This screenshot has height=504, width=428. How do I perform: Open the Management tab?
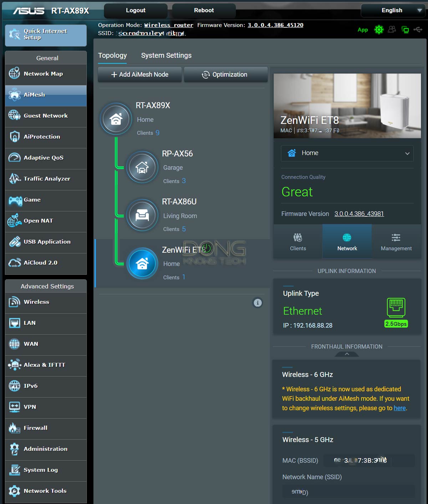click(396, 242)
